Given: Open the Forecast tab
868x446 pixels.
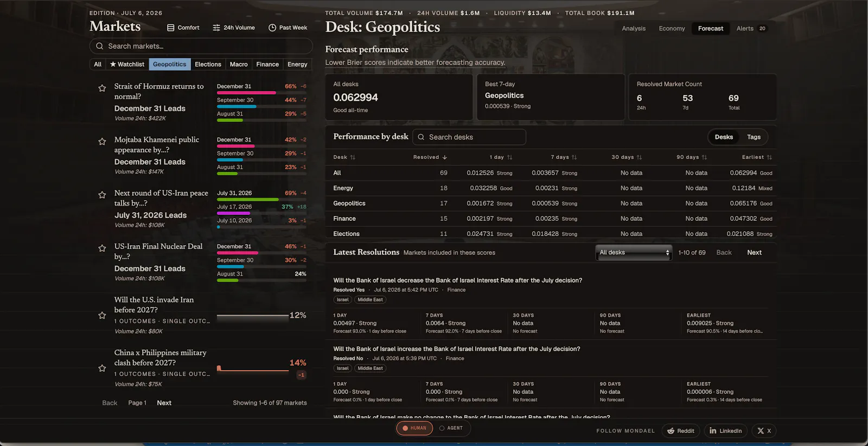Looking at the screenshot, I should (711, 28).
